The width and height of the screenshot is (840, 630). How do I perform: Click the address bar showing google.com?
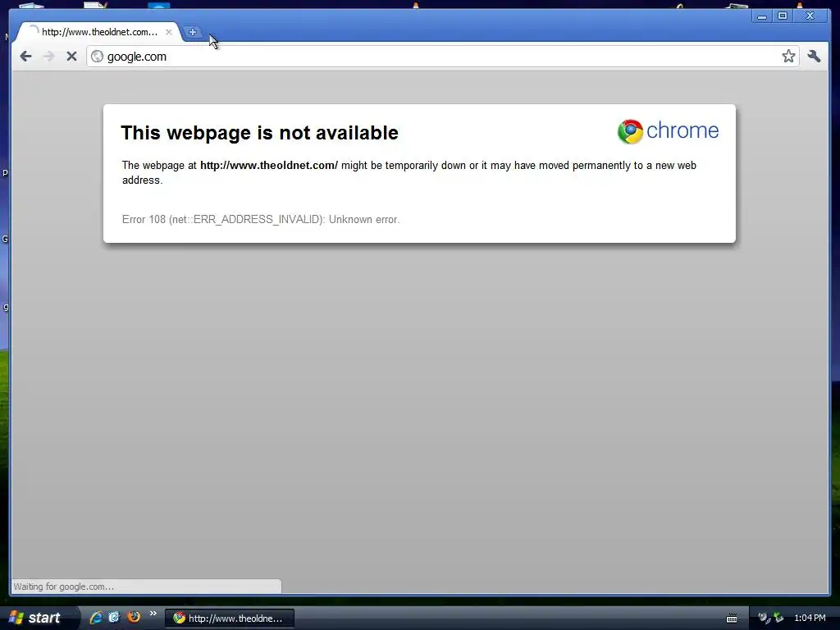coord(442,57)
